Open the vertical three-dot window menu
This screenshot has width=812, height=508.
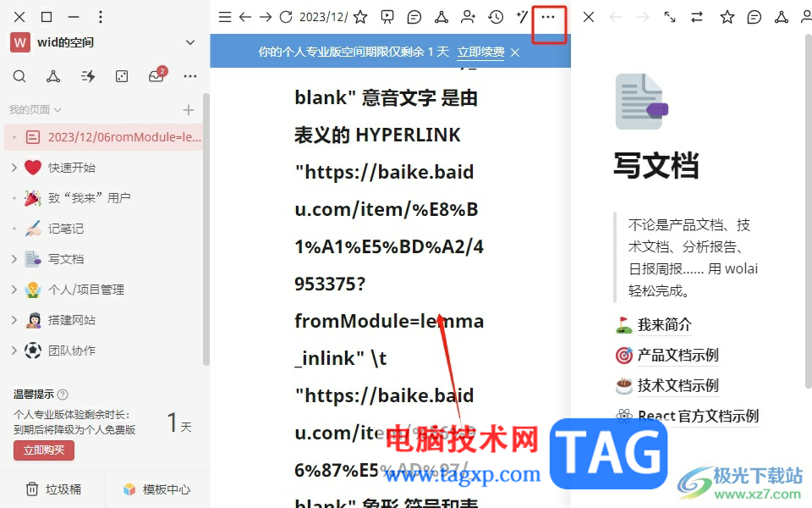tap(101, 17)
